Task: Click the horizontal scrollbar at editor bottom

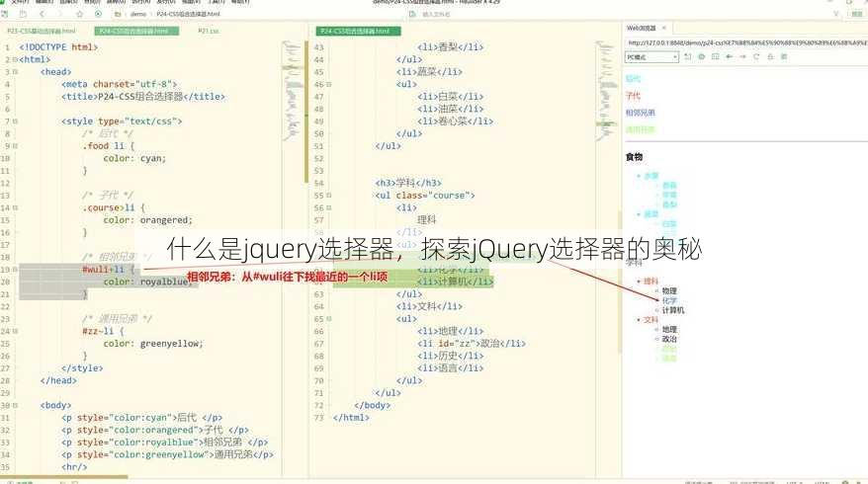Action: point(66,476)
